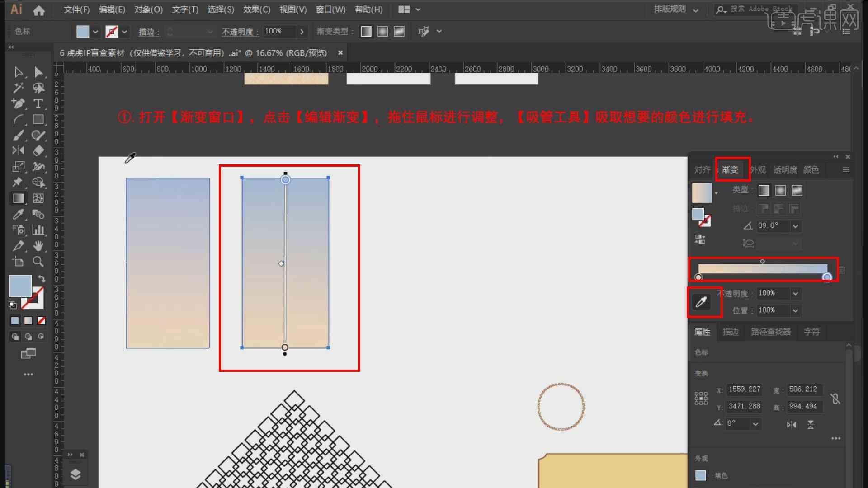Open the 窗口(W) menu
Viewport: 868px width, 488px height.
point(330,9)
